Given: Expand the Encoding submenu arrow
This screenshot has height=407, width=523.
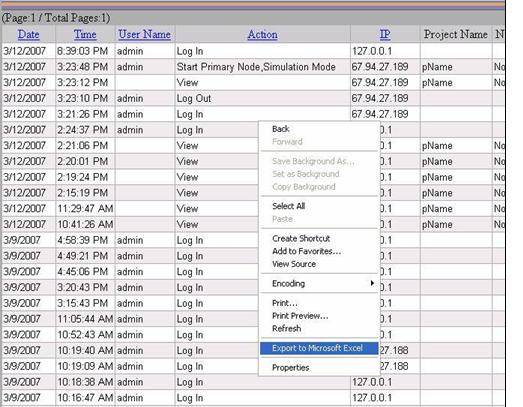Looking at the screenshot, I should pos(372,283).
